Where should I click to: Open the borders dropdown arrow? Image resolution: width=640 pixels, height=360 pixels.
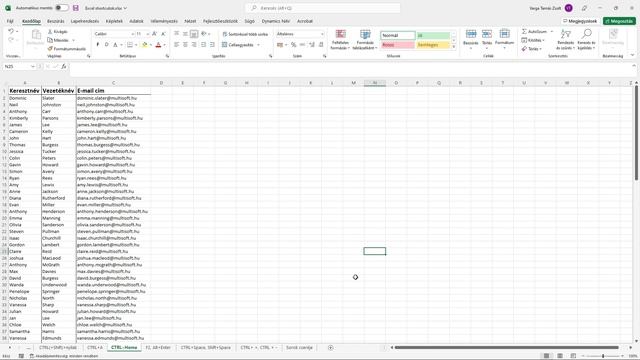[x=136, y=45]
